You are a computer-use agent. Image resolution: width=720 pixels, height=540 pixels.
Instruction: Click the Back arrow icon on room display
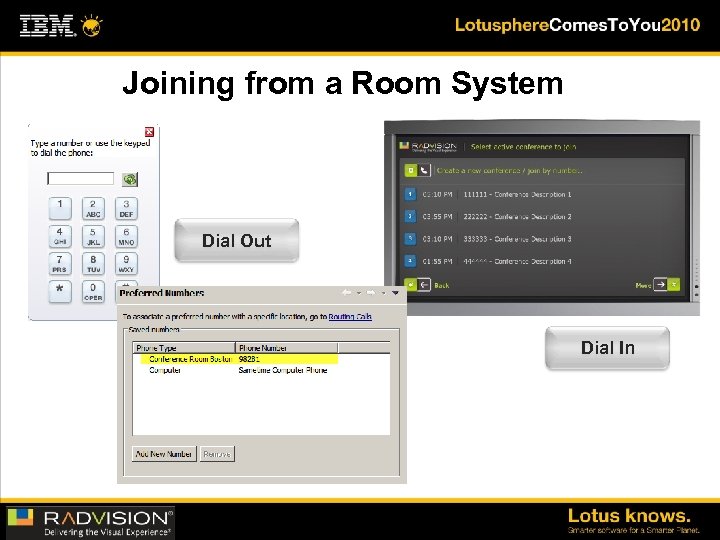point(424,285)
